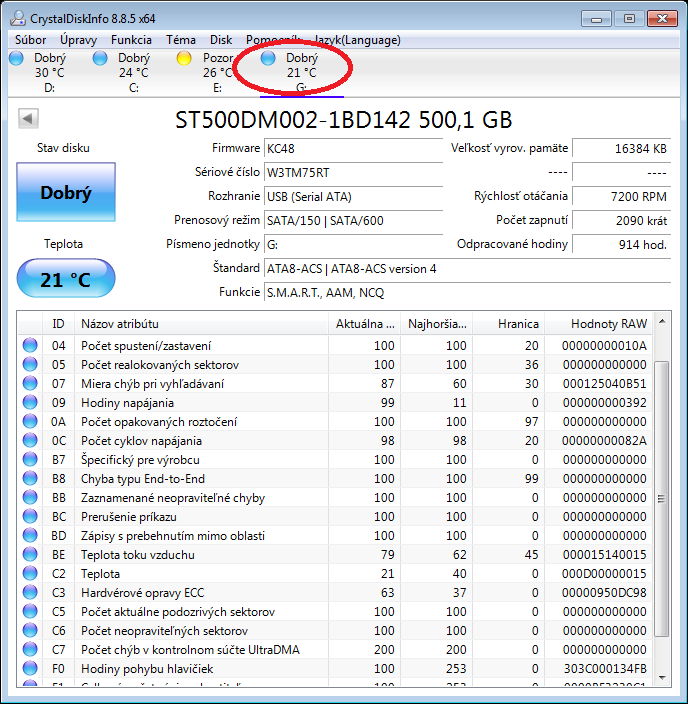Go to previous disk with left arrow
The height and width of the screenshot is (704, 688).
pos(28,119)
